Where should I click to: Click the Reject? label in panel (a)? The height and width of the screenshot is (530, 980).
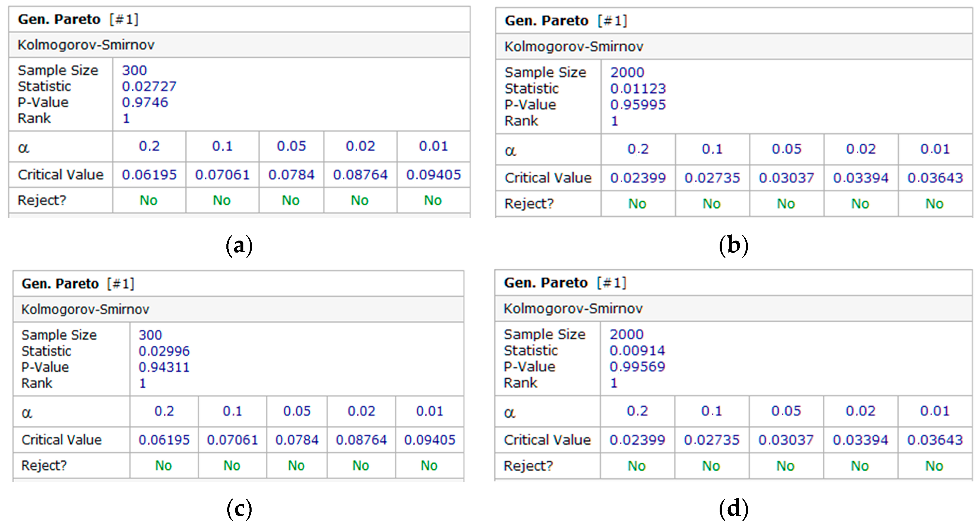click(42, 200)
